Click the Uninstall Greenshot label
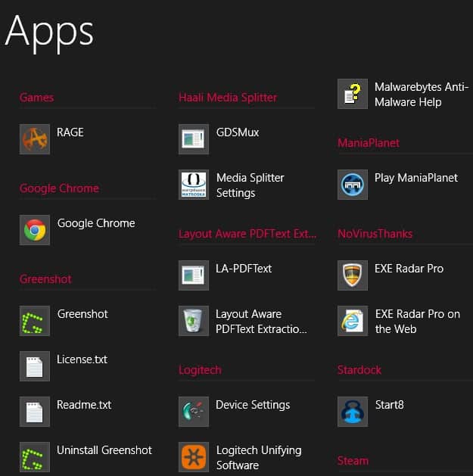This screenshot has height=476, width=473. click(x=104, y=450)
